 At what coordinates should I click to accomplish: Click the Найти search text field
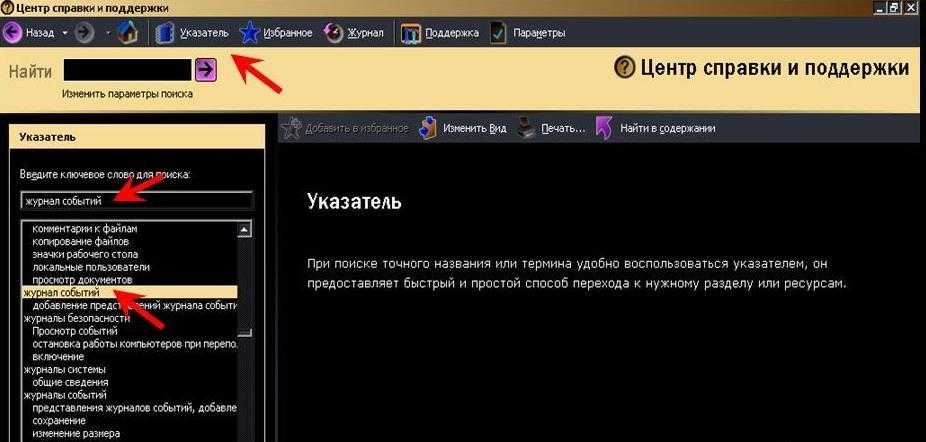point(128,70)
